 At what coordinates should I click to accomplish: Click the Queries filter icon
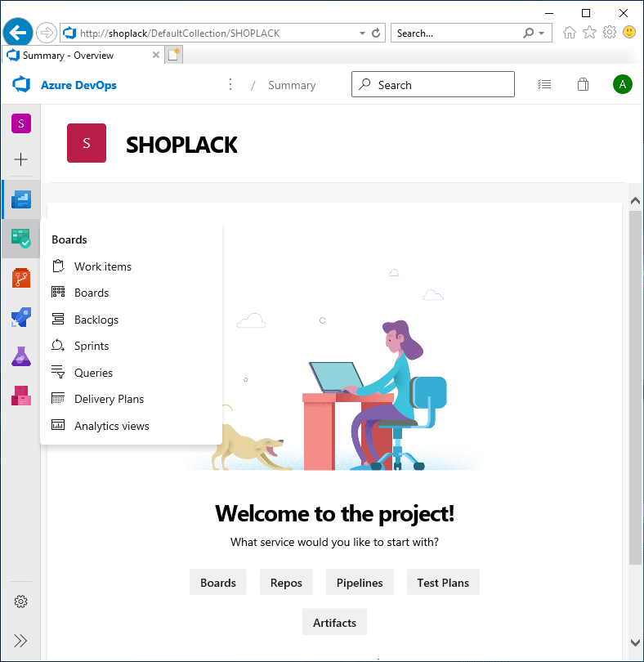click(58, 372)
